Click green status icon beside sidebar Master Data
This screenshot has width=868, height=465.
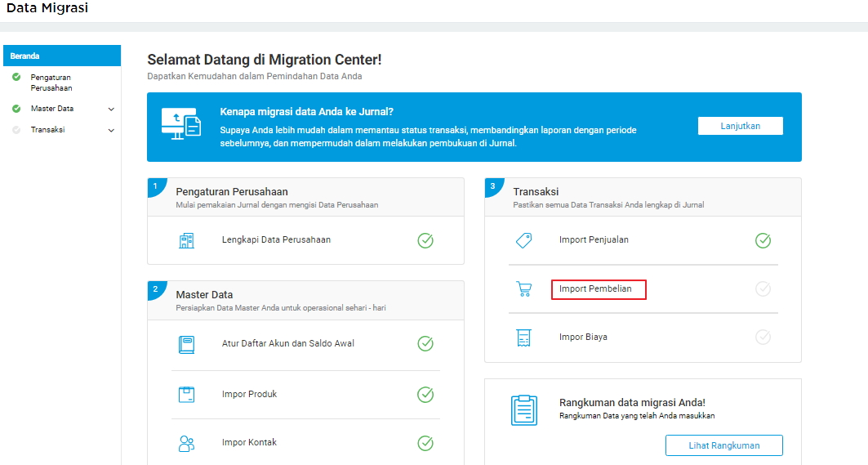coord(16,109)
